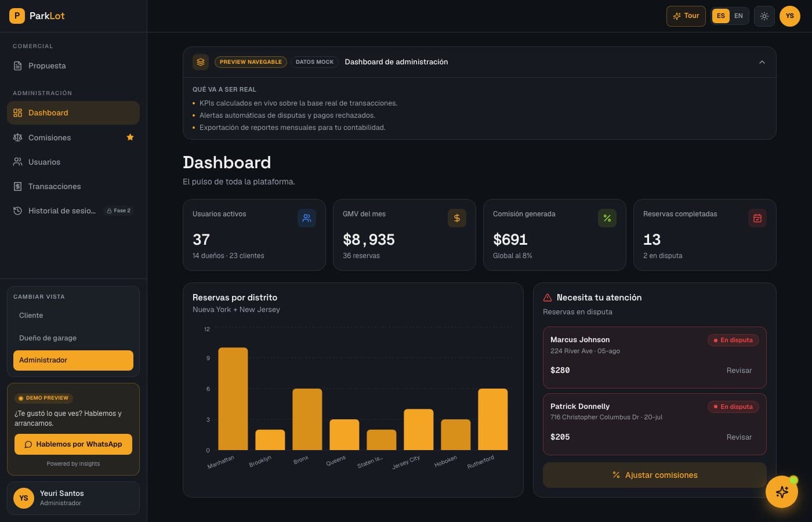The height and width of the screenshot is (522, 812).
Task: Open Dashboard in sidebar
Action: click(73, 113)
